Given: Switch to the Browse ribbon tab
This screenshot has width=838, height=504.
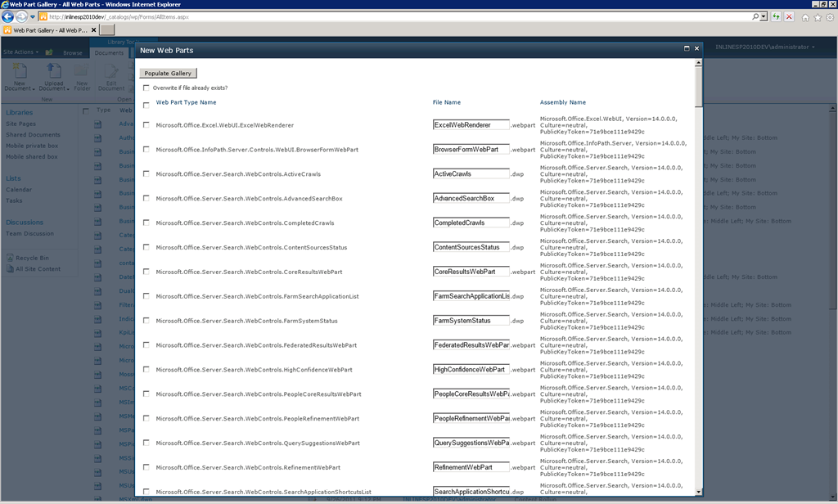Looking at the screenshot, I should tap(73, 53).
